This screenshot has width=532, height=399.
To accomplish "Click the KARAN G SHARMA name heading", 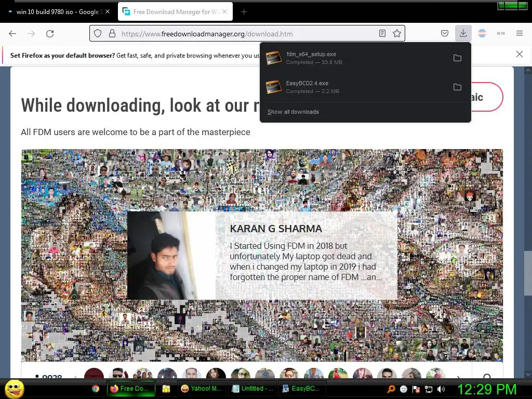I will 276,229.
